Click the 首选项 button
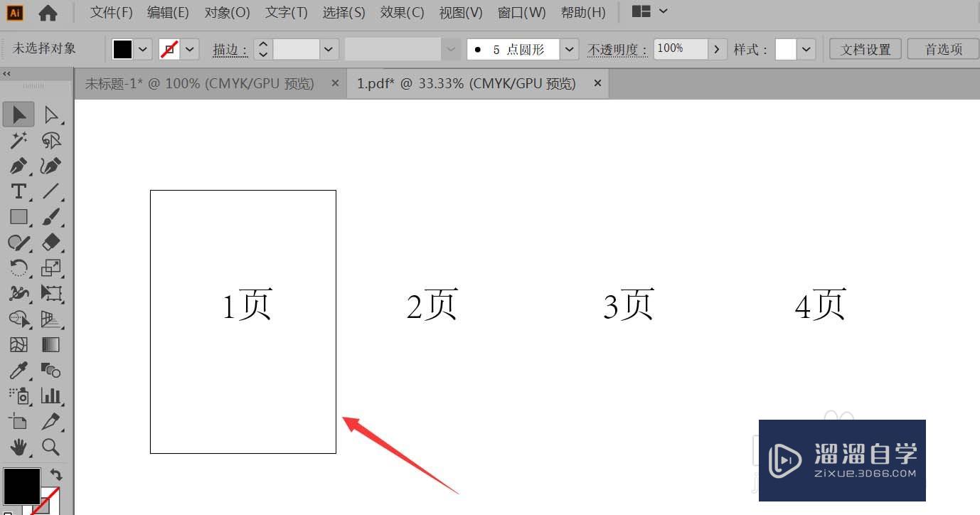Screen dimensions: 980x515 point(943,49)
